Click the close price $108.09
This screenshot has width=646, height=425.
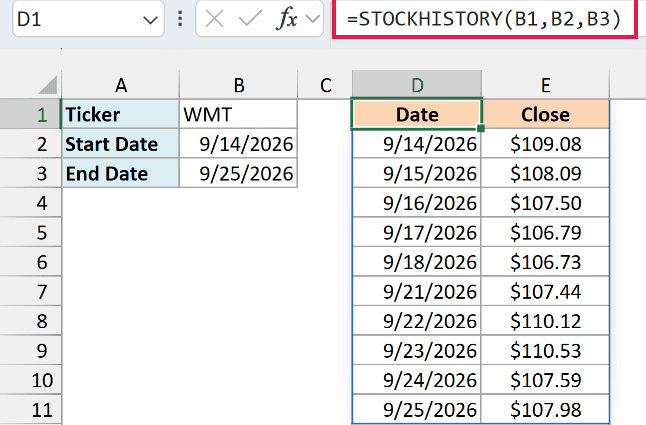pyautogui.click(x=545, y=173)
